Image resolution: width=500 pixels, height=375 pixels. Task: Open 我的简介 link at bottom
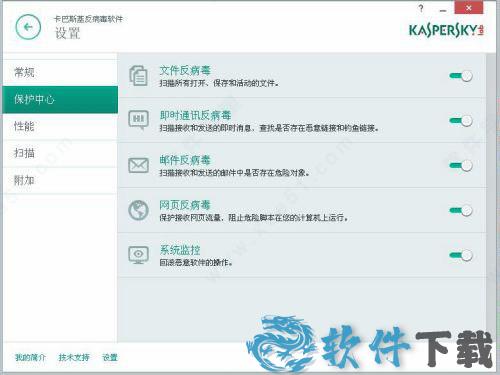click(30, 358)
